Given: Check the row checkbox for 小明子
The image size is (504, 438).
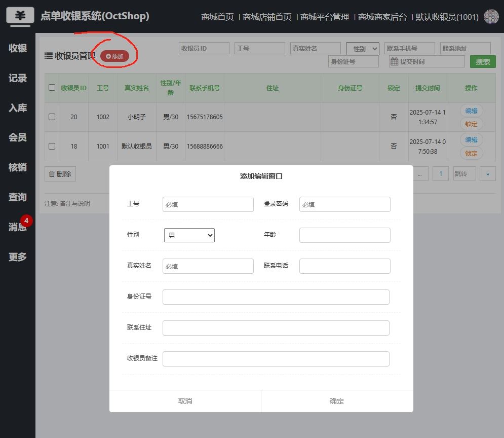Looking at the screenshot, I should click(52, 117).
